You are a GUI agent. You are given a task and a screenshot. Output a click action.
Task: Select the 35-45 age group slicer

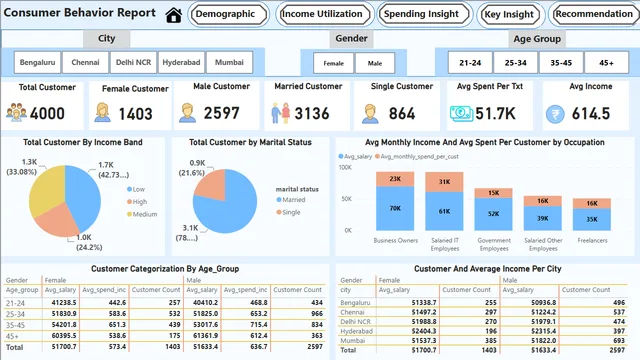click(x=561, y=63)
